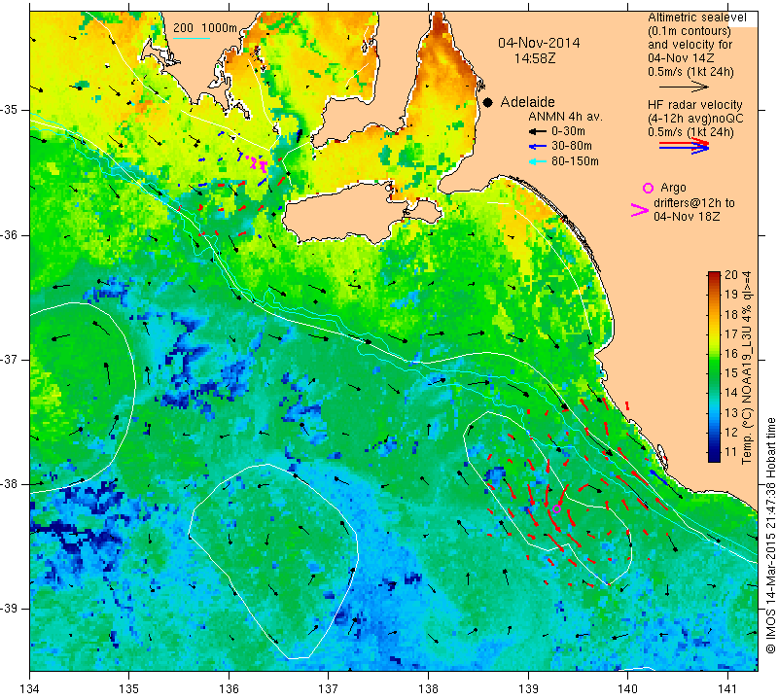Click the black altimetric velocity scale arrow
The height and width of the screenshot is (700, 778).
(684, 87)
